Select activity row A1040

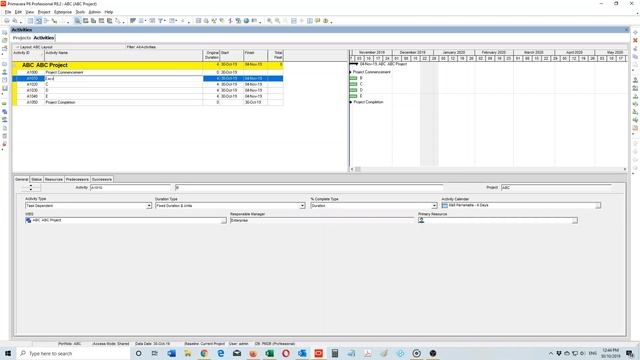tap(148, 96)
